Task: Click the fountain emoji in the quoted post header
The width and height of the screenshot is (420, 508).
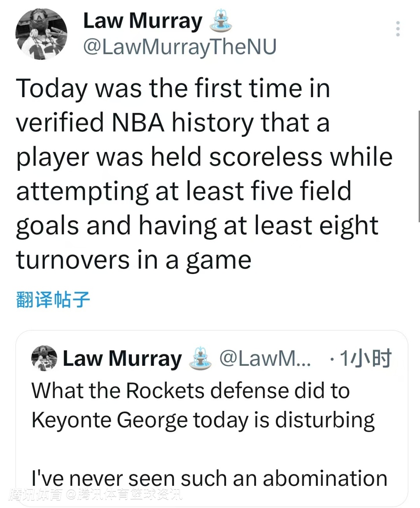Action: click(x=200, y=358)
